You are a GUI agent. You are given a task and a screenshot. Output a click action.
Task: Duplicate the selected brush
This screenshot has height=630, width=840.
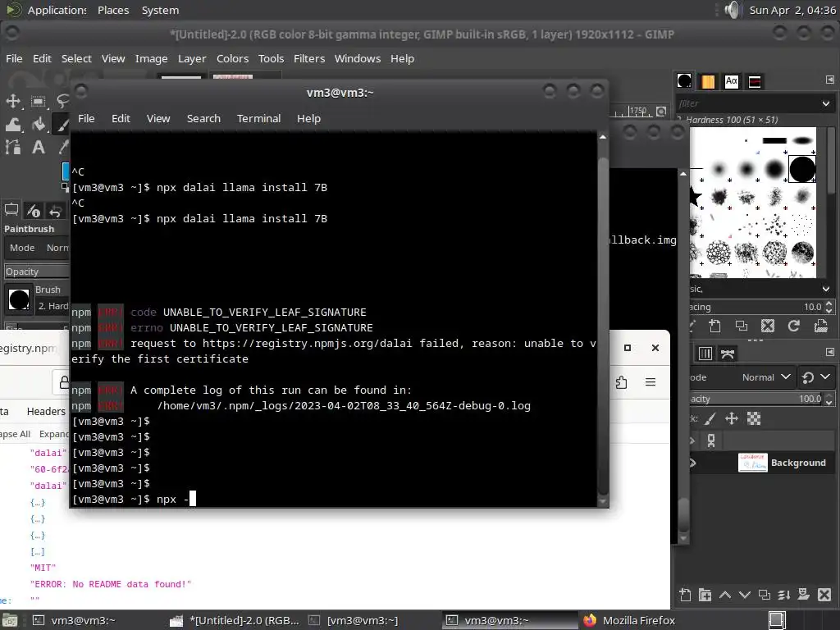pyautogui.click(x=742, y=326)
